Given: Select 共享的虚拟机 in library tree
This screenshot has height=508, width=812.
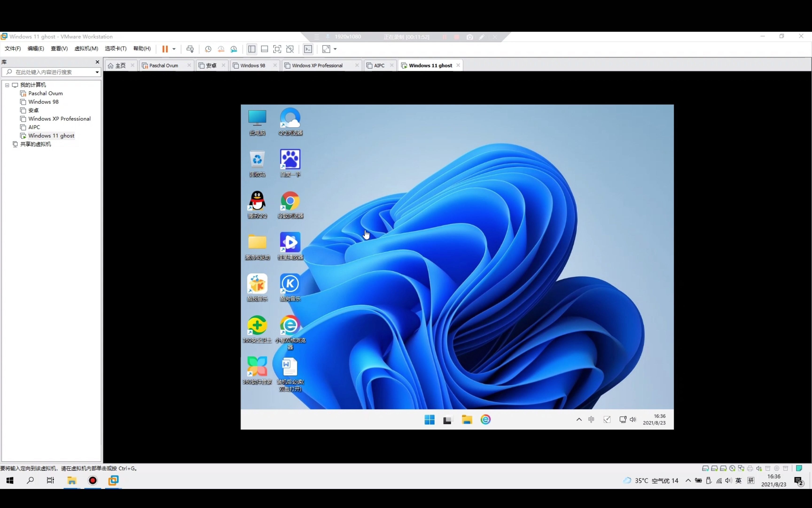Looking at the screenshot, I should (x=35, y=144).
